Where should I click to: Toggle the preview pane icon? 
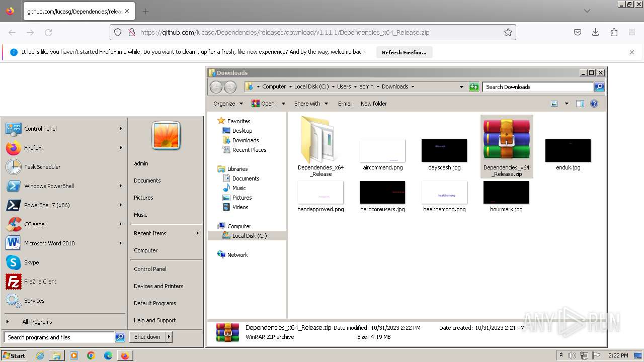tap(580, 104)
